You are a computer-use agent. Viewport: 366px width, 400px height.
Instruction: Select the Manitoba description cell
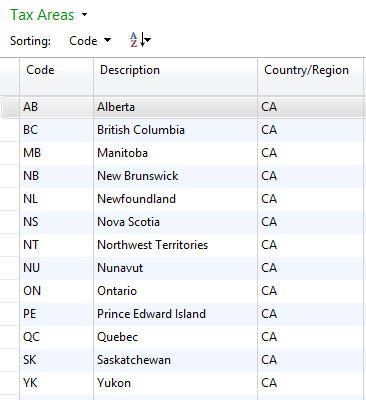(175, 153)
